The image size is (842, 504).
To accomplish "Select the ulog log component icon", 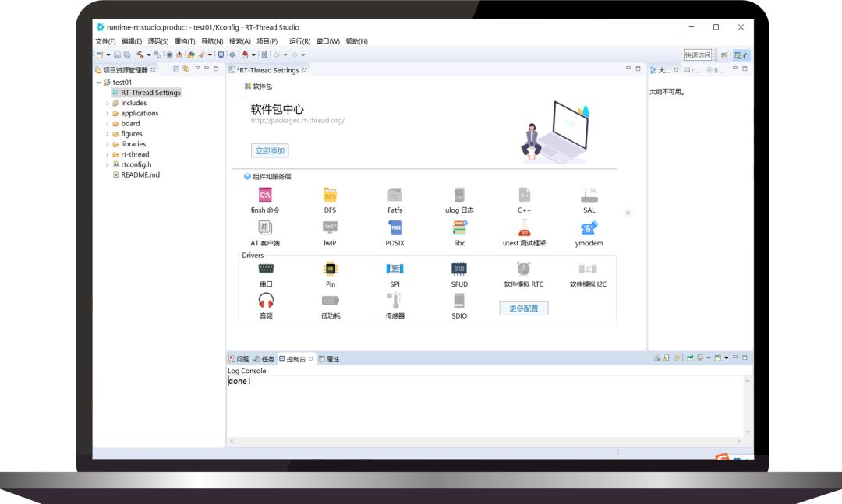I will [459, 195].
